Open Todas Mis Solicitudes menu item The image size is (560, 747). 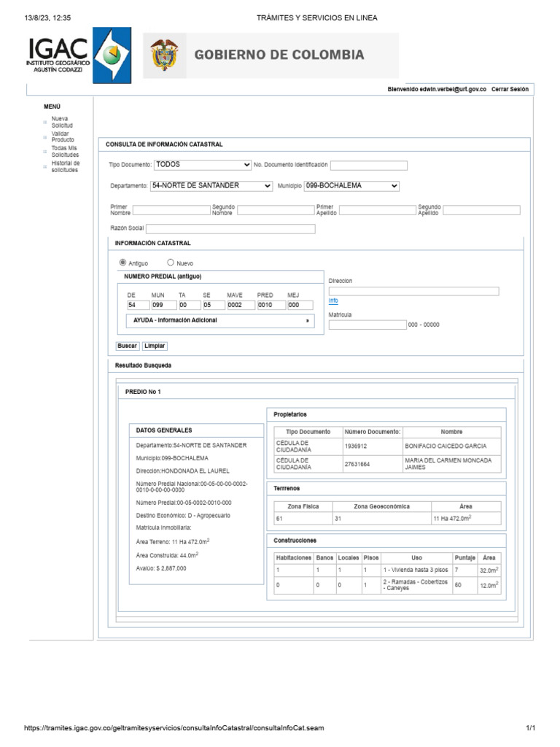coord(65,152)
